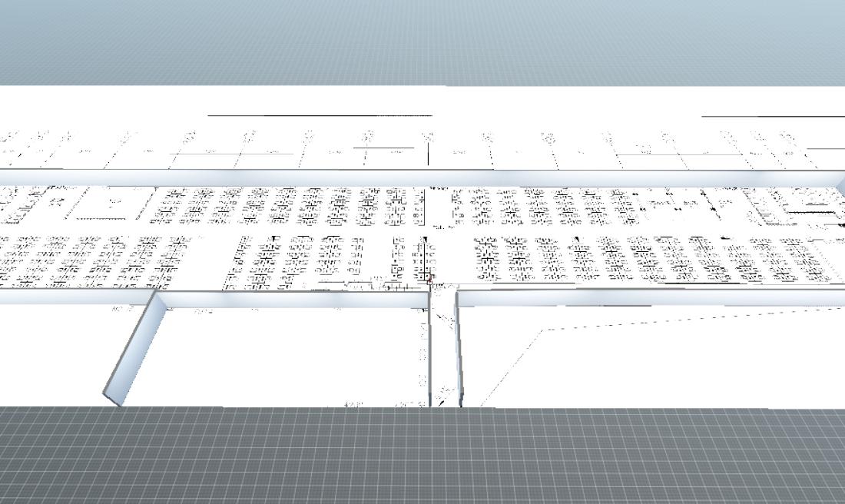
Task: Select the long black line at the plan's top left
Action: point(319,116)
